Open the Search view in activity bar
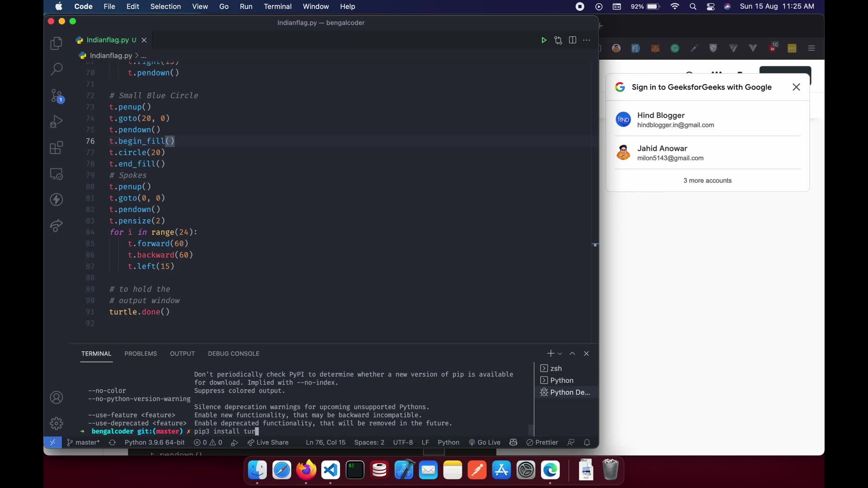This screenshot has width=868, height=488. coord(56,69)
